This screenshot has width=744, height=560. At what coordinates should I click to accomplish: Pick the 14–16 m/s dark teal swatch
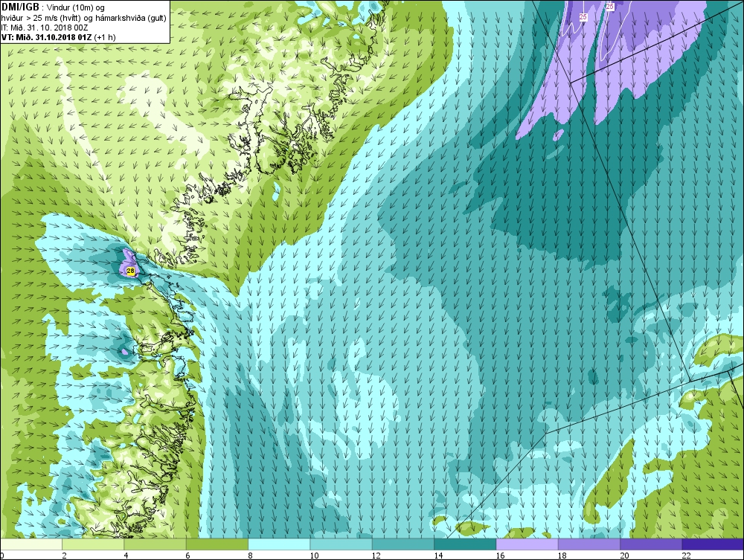point(465,544)
